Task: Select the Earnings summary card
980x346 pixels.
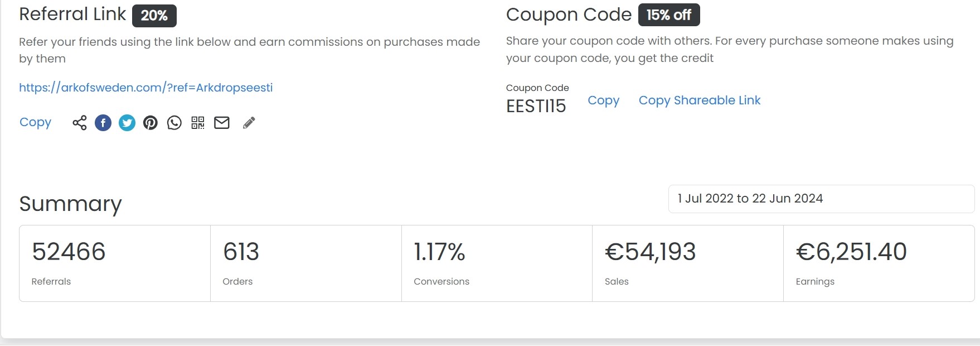Action: pos(878,263)
